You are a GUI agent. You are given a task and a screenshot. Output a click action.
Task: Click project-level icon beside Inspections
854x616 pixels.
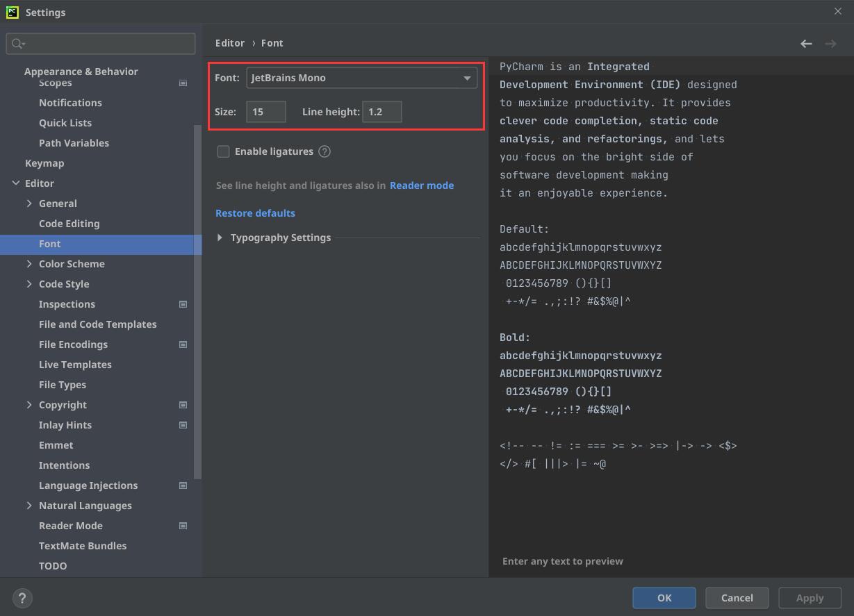pos(183,304)
